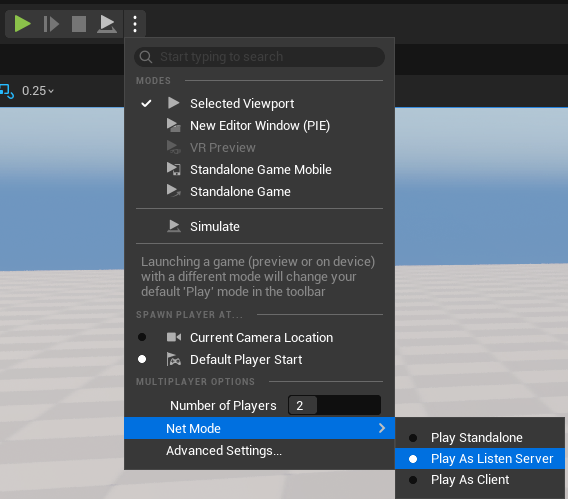
Task: Click the Simulate toolbar icon
Action: point(107,24)
